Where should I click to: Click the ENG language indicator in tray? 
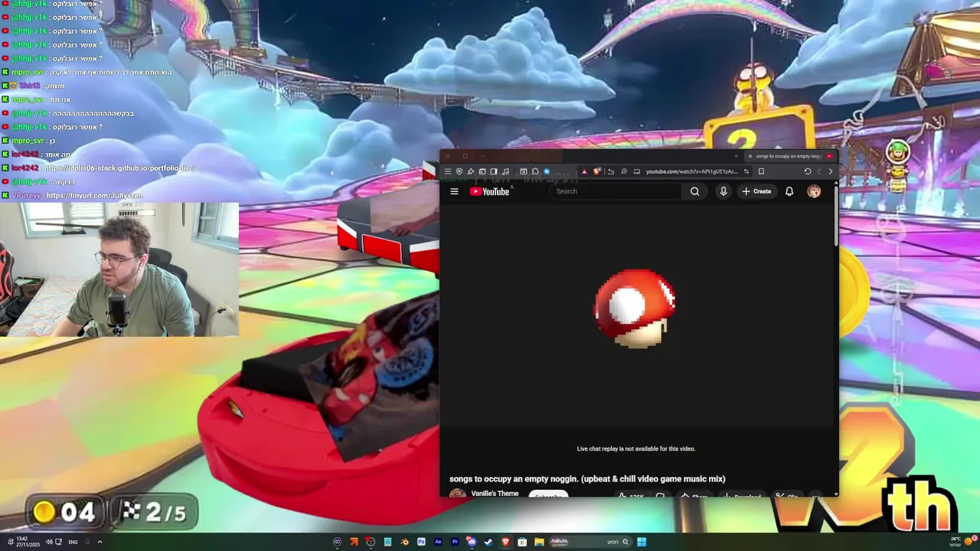tap(73, 542)
